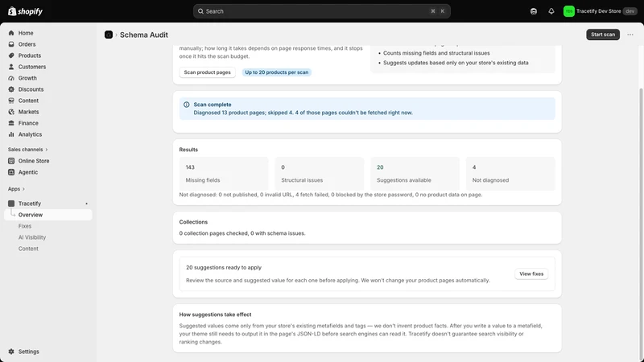Viewport: 644px width, 362px height.
Task: Open the Home sidebar icon
Action: pyautogui.click(x=11, y=33)
